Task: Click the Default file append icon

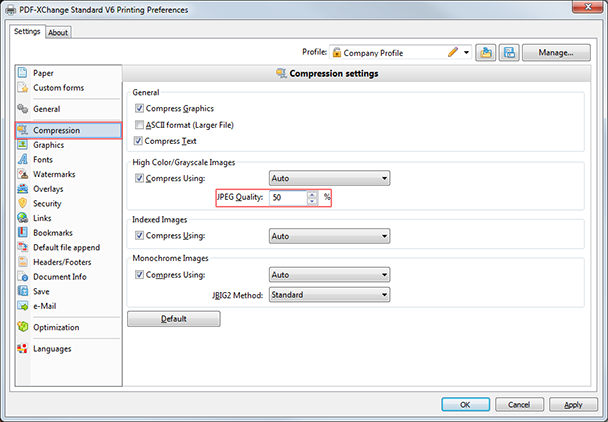Action: click(x=22, y=247)
